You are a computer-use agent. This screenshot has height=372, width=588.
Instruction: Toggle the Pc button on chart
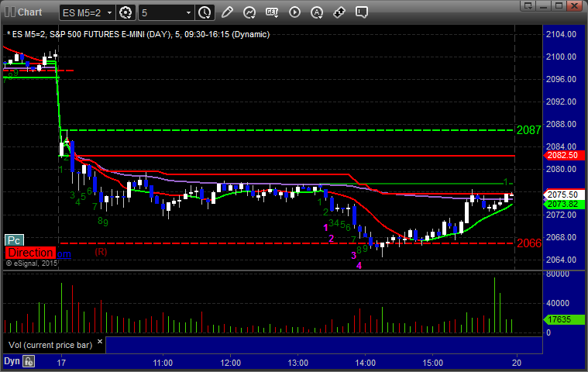click(x=13, y=240)
